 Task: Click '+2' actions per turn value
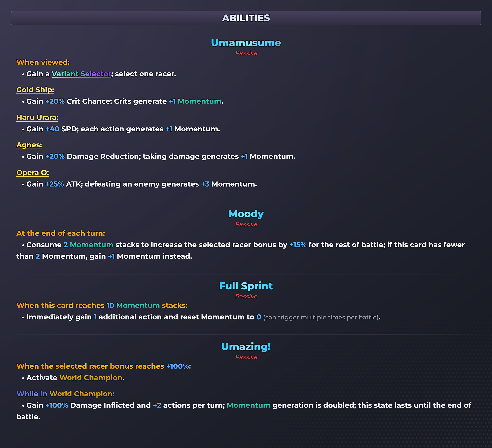click(157, 405)
